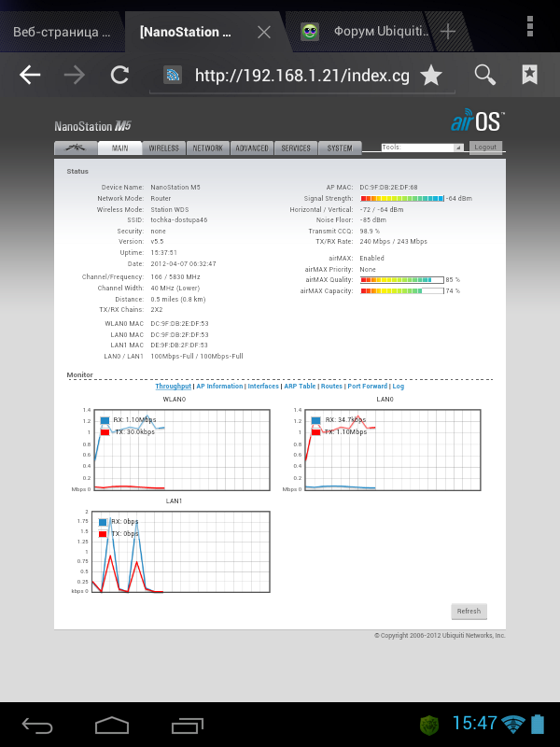Click the Logout button
Screen dimensions: 560x747
(485, 148)
